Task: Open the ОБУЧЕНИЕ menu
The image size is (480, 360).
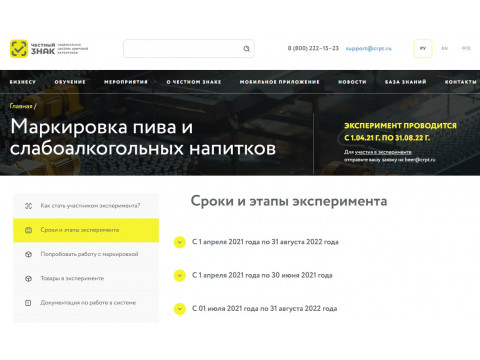Action: [70, 82]
